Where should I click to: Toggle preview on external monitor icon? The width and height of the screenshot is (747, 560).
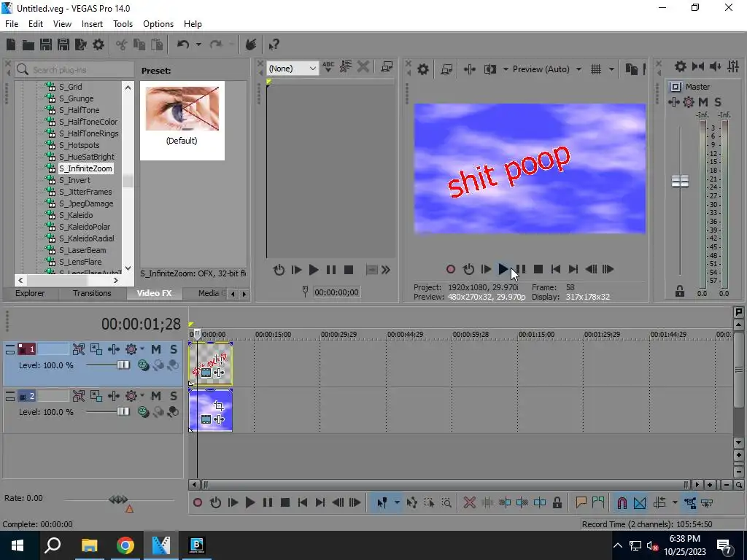[x=446, y=69]
